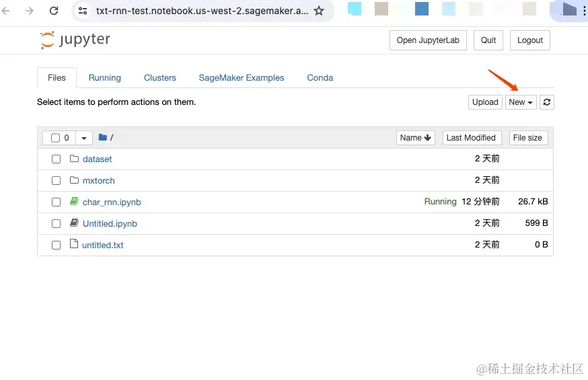Check the mxtorch folder checkbox

[x=57, y=181]
